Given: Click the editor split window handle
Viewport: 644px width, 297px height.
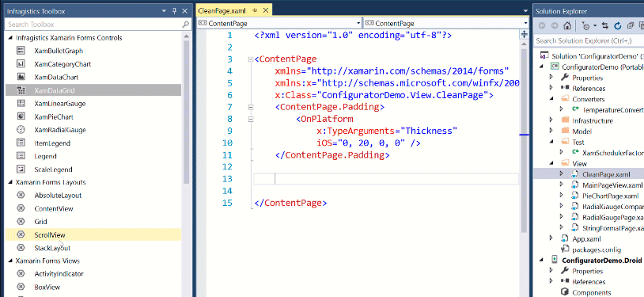Looking at the screenshot, I should point(524,35).
